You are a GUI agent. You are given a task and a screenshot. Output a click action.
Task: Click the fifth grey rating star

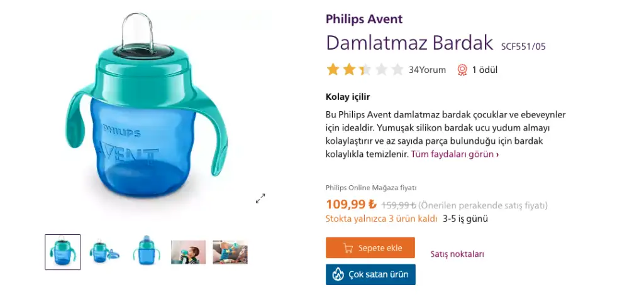397,70
